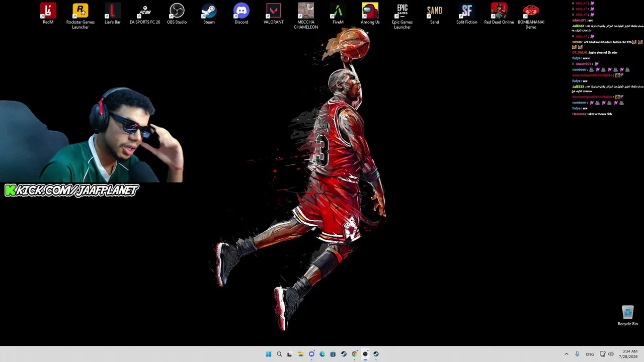Select Red Dead Online desktop shortcut

pyautogui.click(x=499, y=14)
